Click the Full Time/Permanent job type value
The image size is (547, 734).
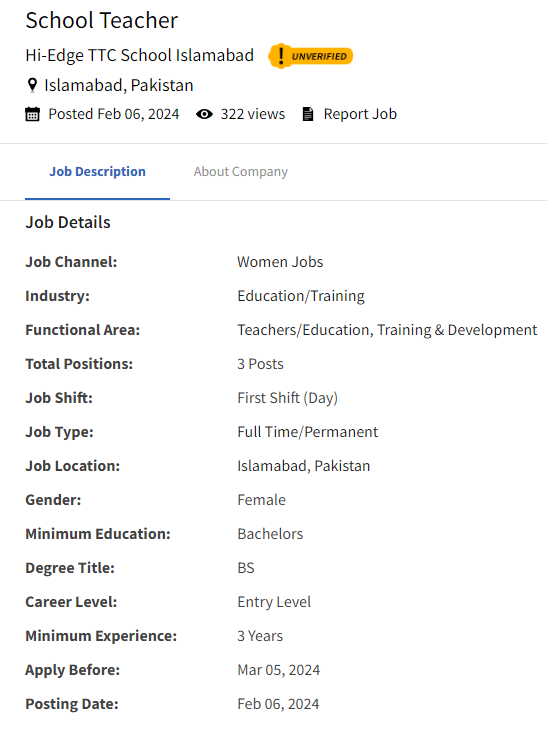click(x=307, y=432)
